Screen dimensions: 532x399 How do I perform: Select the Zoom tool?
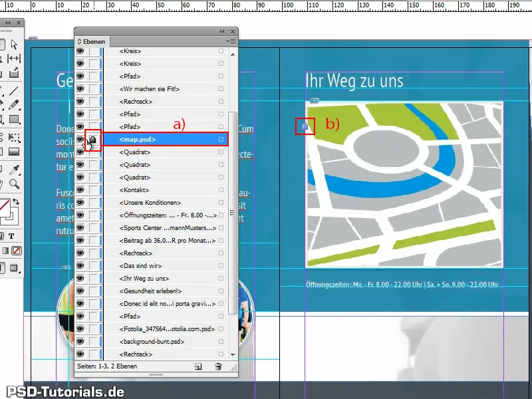(14, 184)
